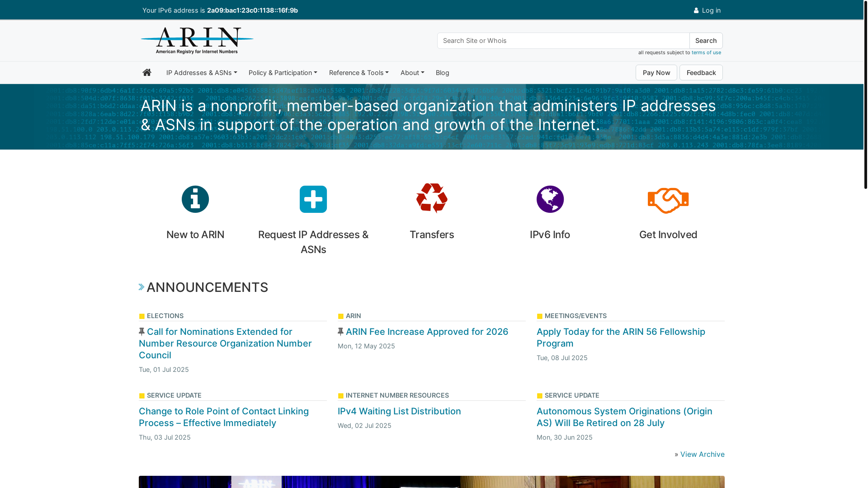Open the Get Involved text link
The width and height of the screenshot is (868, 488).
[668, 235]
